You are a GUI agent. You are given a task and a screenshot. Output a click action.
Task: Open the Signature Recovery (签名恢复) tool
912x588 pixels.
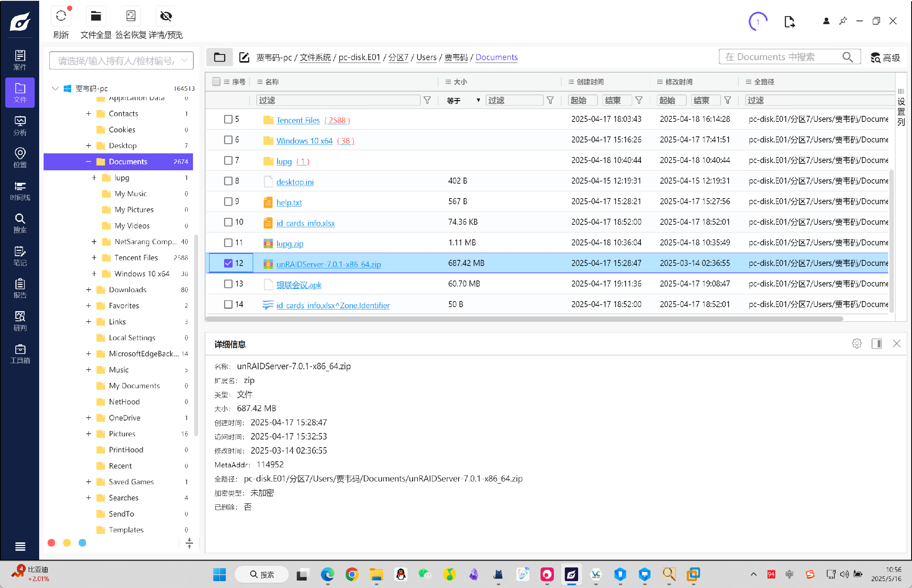[x=131, y=16]
